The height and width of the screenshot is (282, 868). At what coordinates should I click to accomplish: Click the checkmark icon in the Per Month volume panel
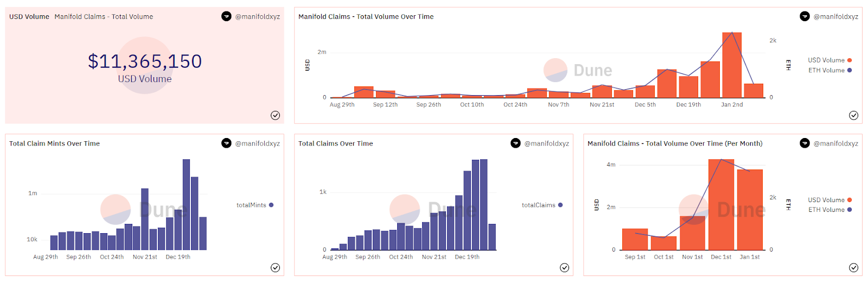853,267
